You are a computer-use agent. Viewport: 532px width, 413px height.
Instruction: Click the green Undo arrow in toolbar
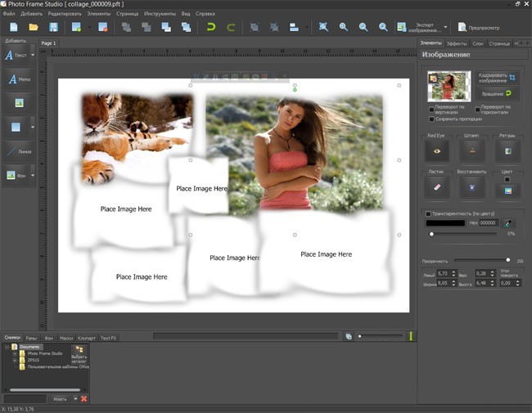coord(211,27)
